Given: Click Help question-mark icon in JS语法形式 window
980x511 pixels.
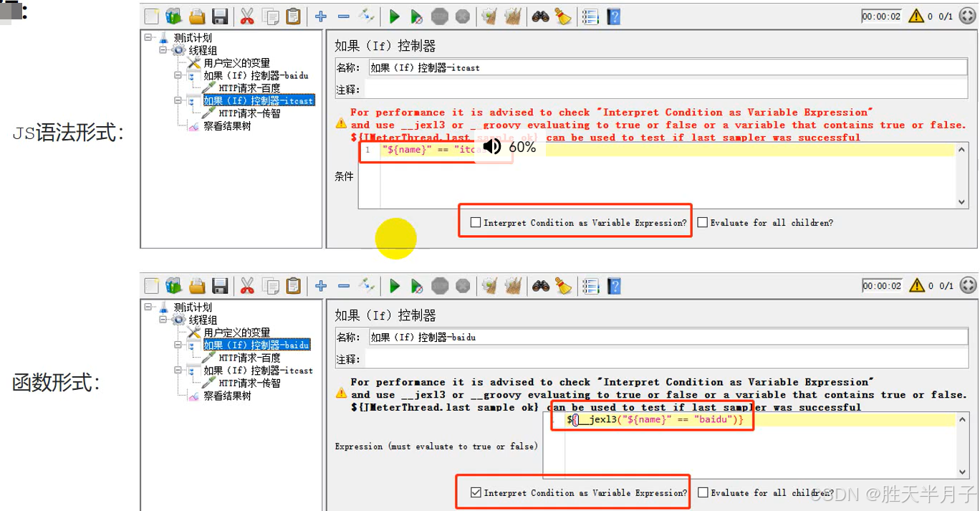Looking at the screenshot, I should point(613,16).
